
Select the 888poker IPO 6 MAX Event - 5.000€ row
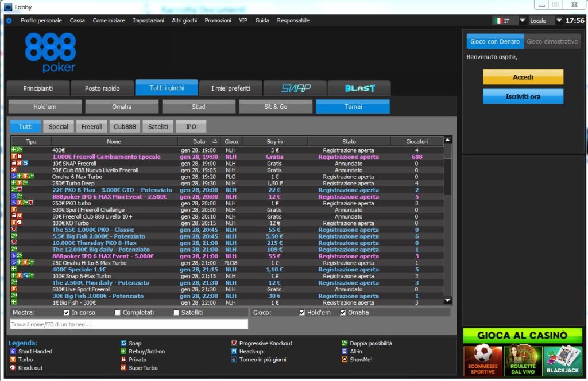pos(227,256)
